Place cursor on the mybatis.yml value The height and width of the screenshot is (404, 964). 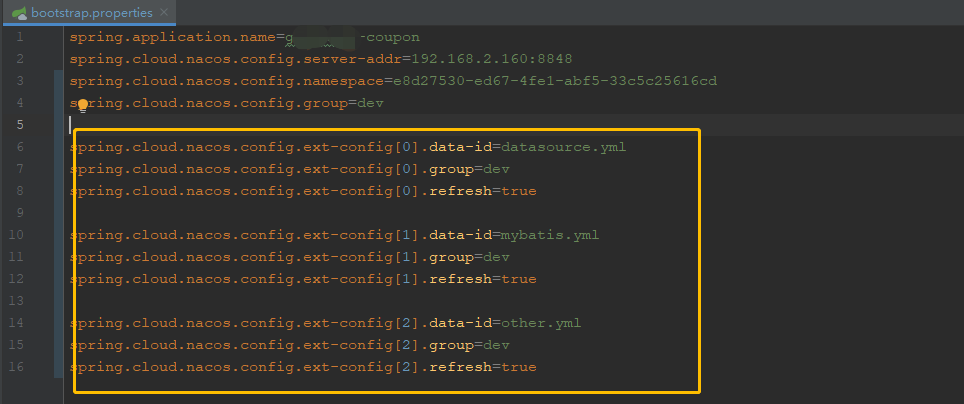point(550,235)
